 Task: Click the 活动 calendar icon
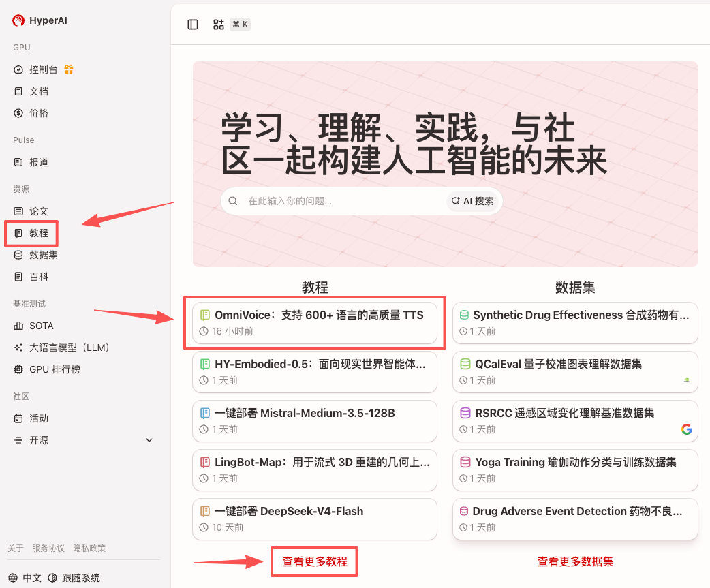(18, 418)
